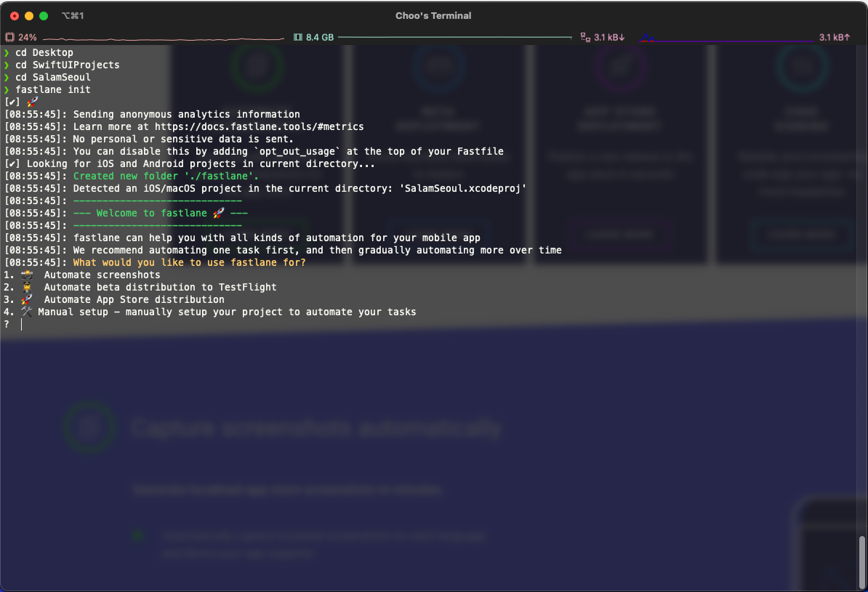The height and width of the screenshot is (592, 868).
Task: Click 'SalamSeoul.xcodeproj' project name
Action: pos(463,189)
